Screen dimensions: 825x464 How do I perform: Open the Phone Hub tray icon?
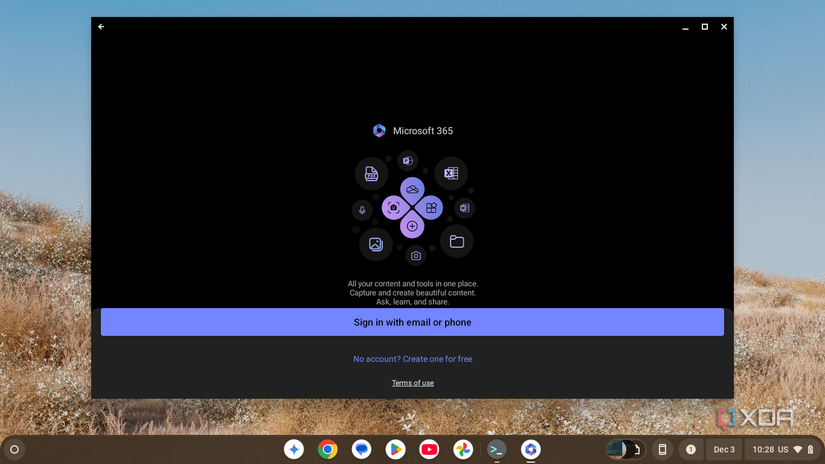pos(662,449)
